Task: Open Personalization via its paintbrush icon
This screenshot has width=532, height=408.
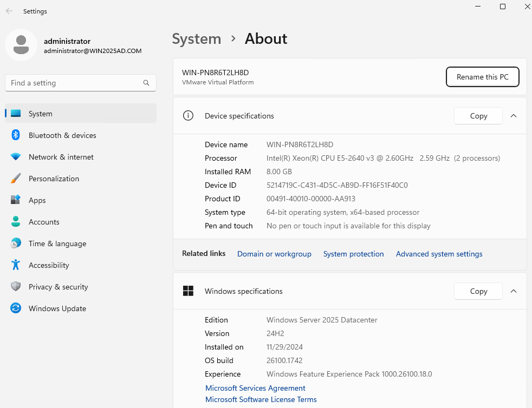Action: point(16,179)
